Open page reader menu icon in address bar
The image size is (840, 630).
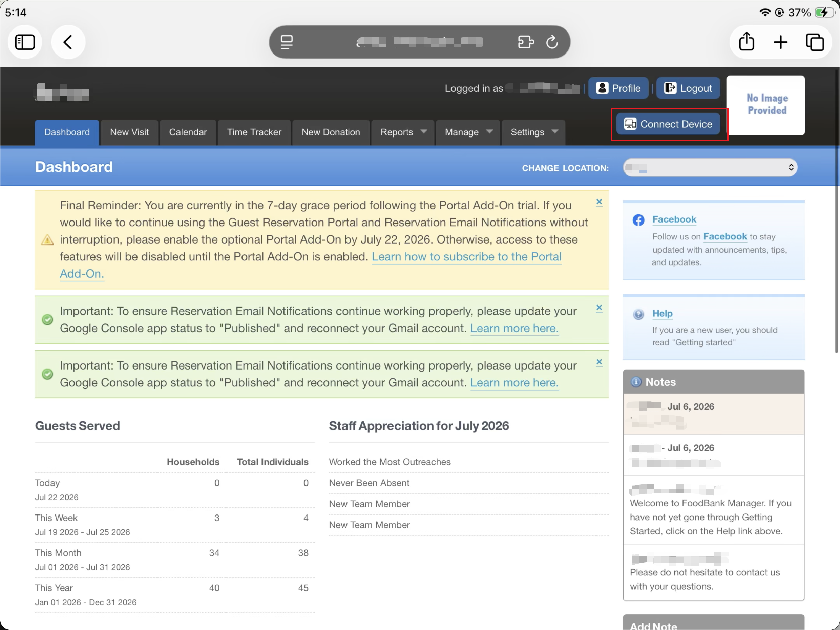[x=287, y=42]
